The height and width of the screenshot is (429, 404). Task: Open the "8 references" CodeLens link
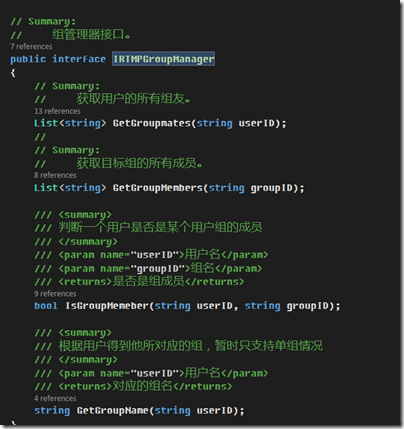(x=55, y=175)
